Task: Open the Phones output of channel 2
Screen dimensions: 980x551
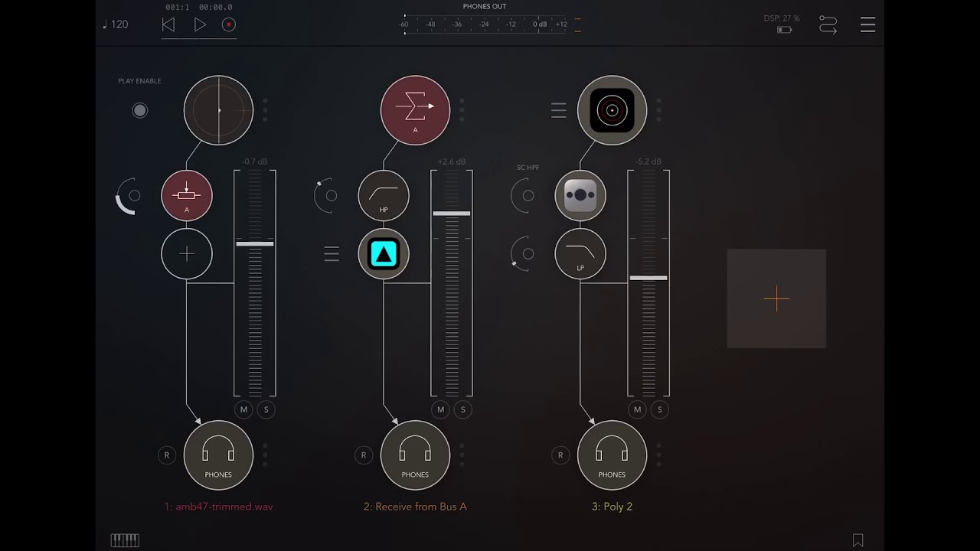Action: pos(415,455)
